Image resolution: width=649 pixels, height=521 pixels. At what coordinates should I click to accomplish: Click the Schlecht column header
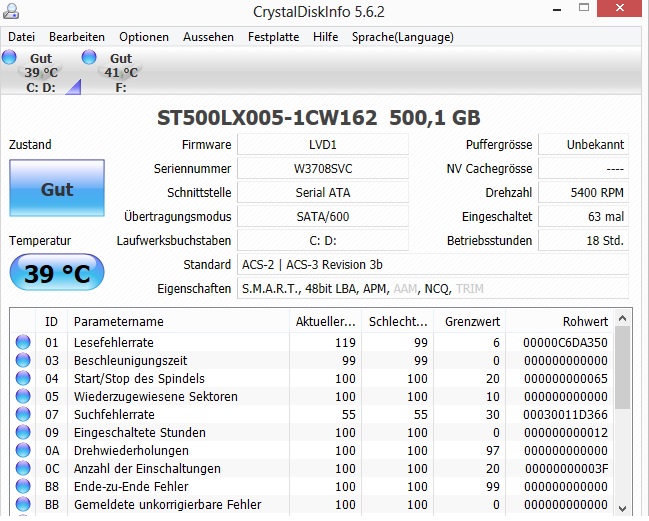pyautogui.click(x=397, y=322)
